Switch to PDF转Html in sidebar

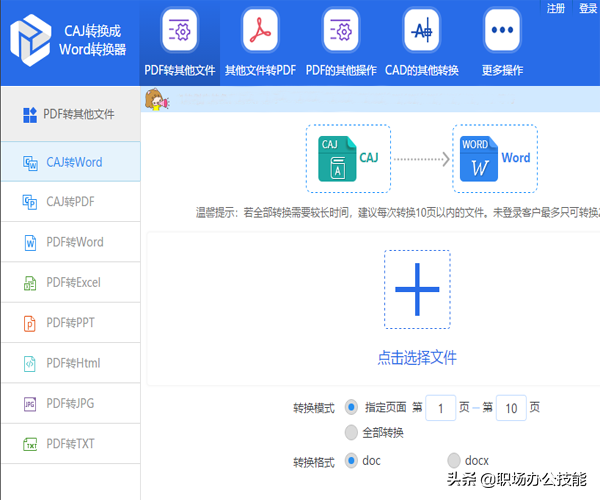[x=71, y=363]
